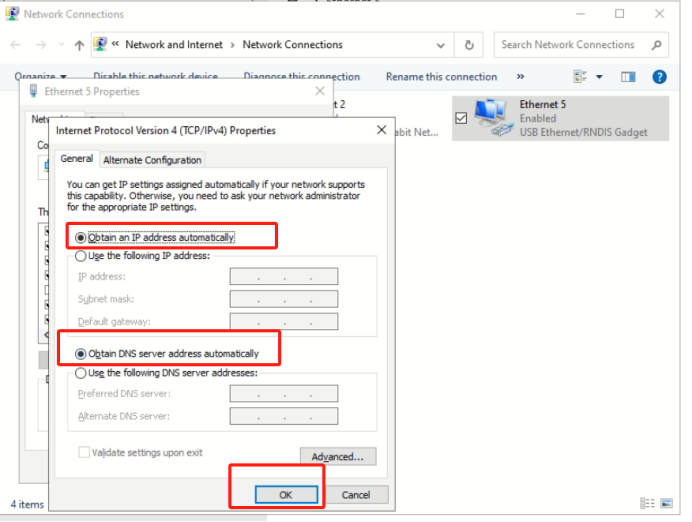Click Network and Internet breadcrumb
The height and width of the screenshot is (522, 692).
click(x=174, y=45)
